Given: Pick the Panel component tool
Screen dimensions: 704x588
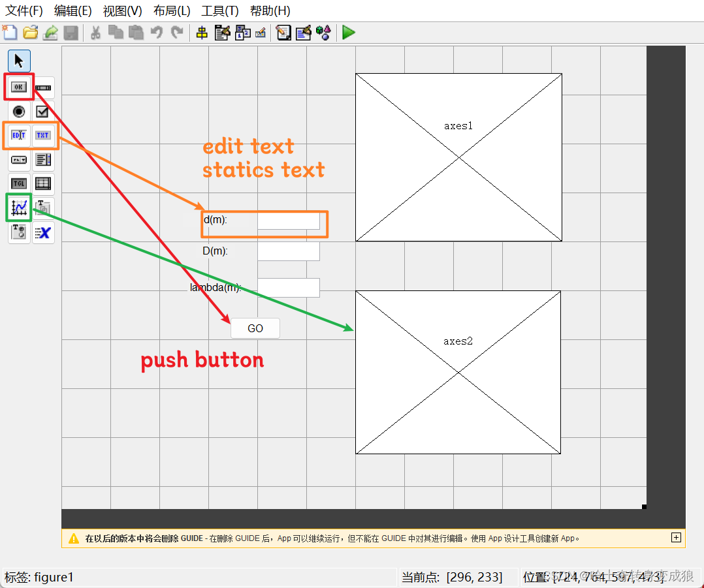Looking at the screenshot, I should (43, 208).
